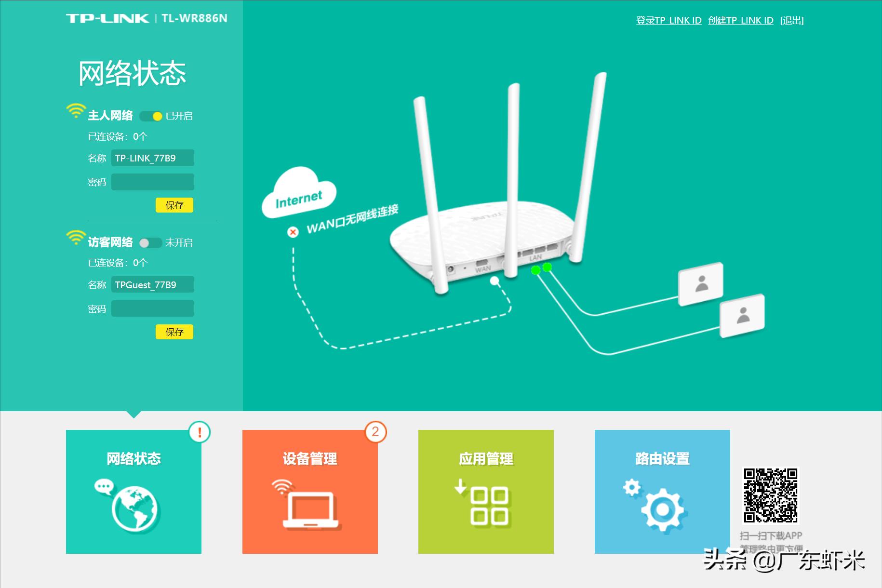
Task: Disable the 主人网络 switch
Action: pos(151,116)
